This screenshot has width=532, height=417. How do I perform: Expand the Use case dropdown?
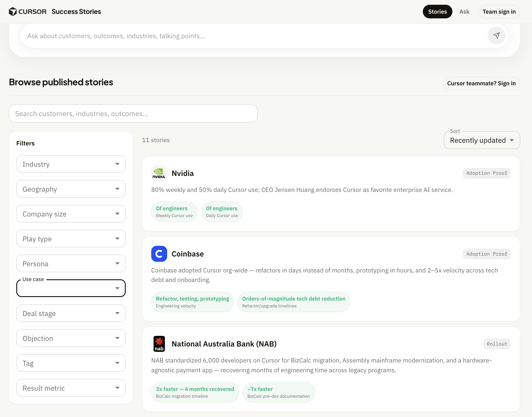click(71, 288)
